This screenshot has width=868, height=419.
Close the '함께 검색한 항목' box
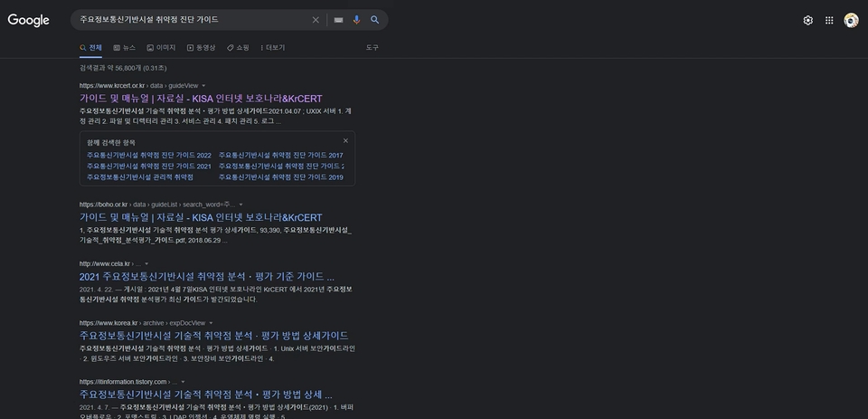coord(345,141)
